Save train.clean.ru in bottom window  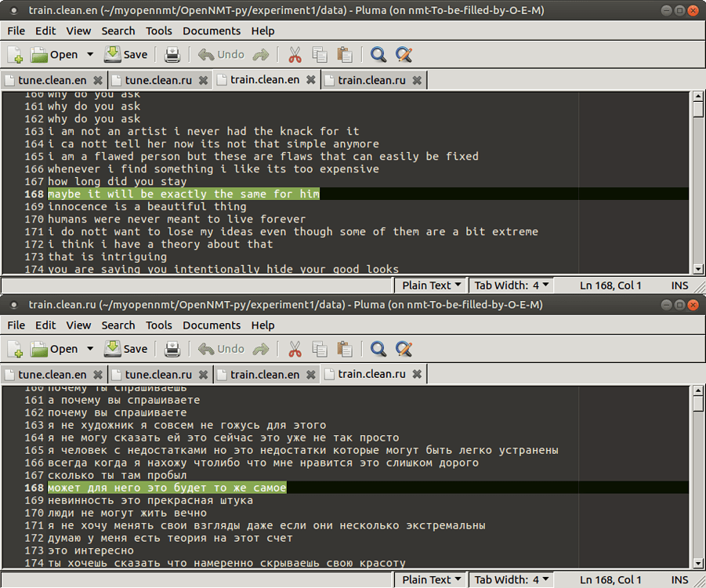(x=125, y=349)
